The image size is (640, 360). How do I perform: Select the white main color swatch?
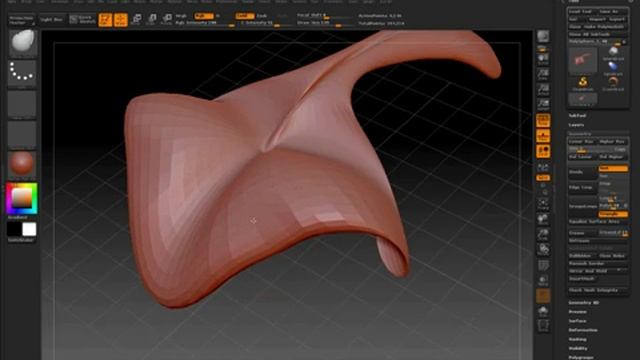[29, 229]
